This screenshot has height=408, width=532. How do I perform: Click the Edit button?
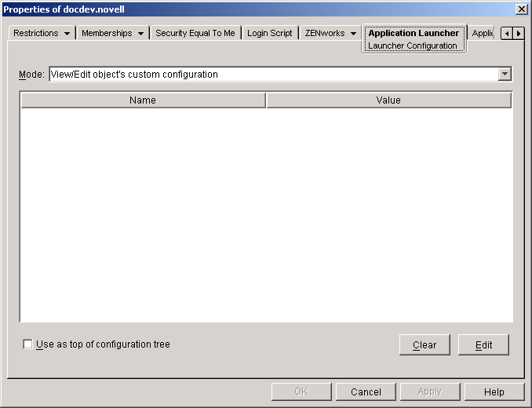click(483, 345)
